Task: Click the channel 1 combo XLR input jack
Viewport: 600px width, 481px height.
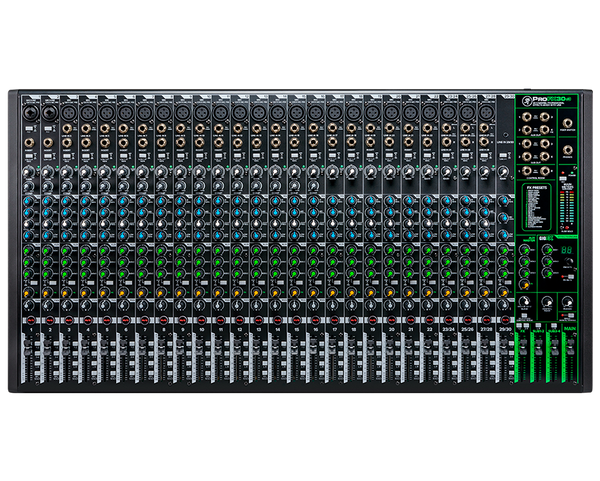Action: [29, 113]
